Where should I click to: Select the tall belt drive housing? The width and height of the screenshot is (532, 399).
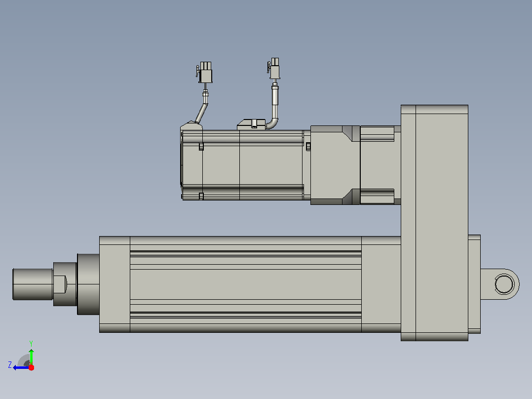434,223
